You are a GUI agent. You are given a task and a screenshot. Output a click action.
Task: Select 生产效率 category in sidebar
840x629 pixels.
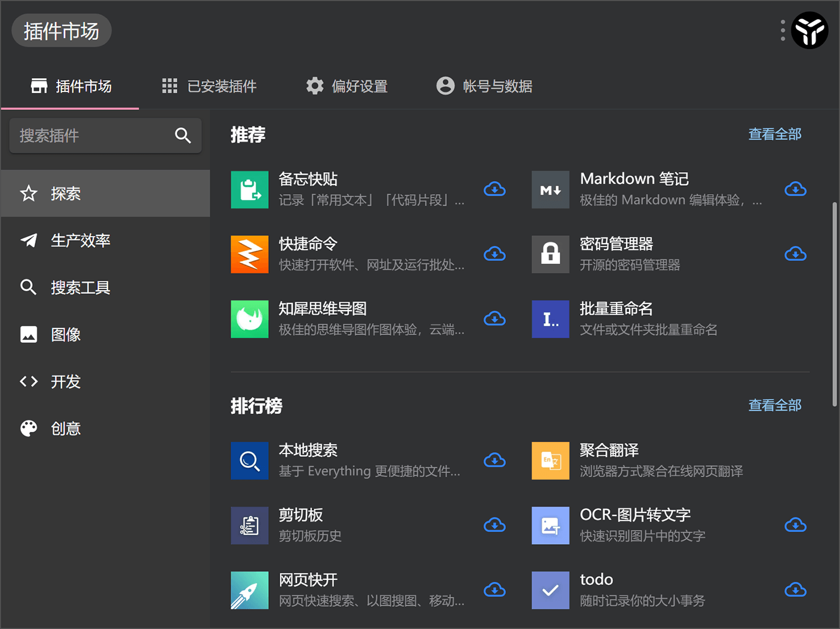point(81,241)
